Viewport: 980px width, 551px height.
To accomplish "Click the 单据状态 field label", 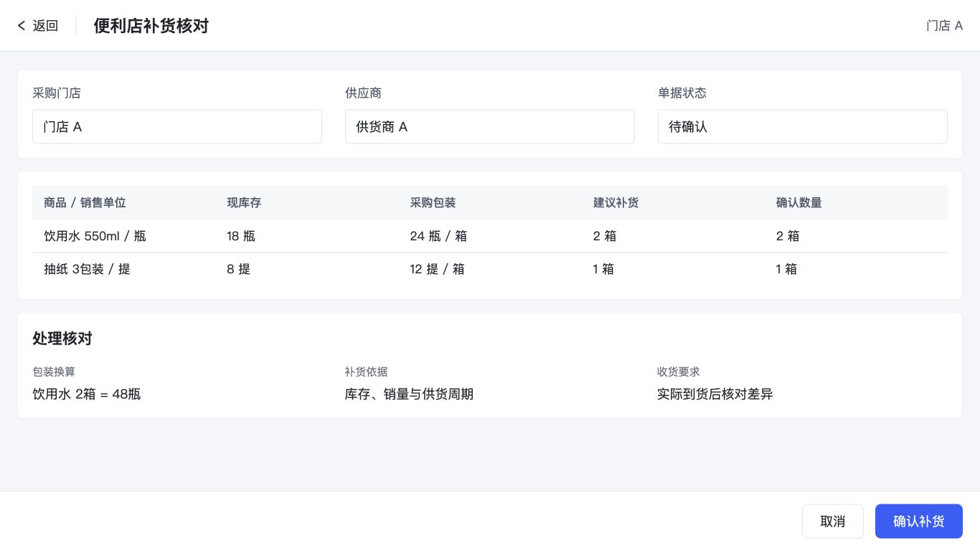I will tap(682, 93).
